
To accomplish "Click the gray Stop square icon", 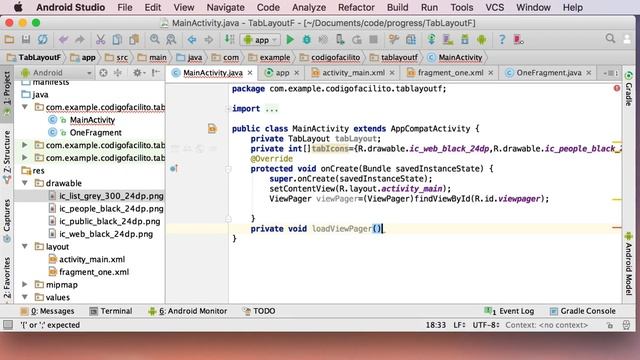I will pos(373,40).
